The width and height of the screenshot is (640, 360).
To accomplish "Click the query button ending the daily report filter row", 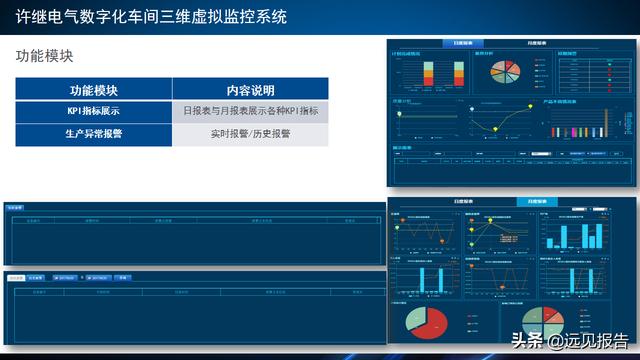I will click(617, 153).
